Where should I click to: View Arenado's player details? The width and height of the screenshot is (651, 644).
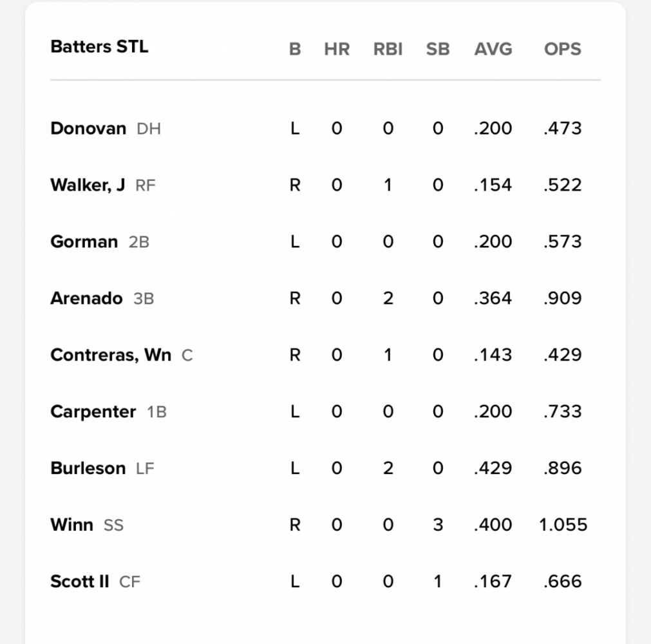pyautogui.click(x=86, y=298)
